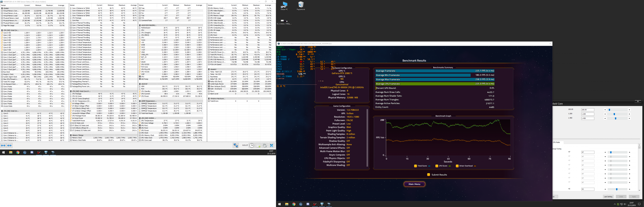Increase the 43 ratio with right arrow
Image resolution: width=644 pixels, height=207 pixels.
coord(630,189)
